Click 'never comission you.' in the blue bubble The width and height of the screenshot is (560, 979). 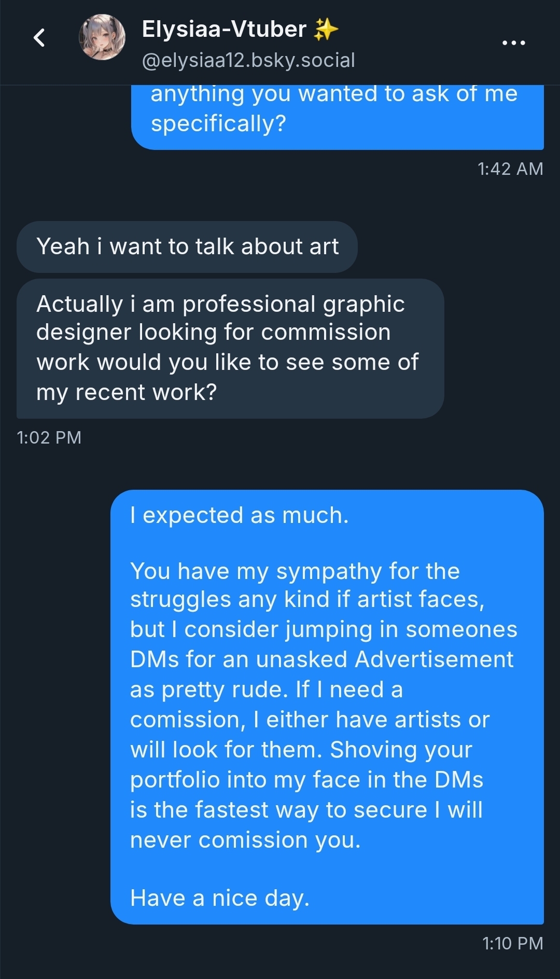point(245,839)
